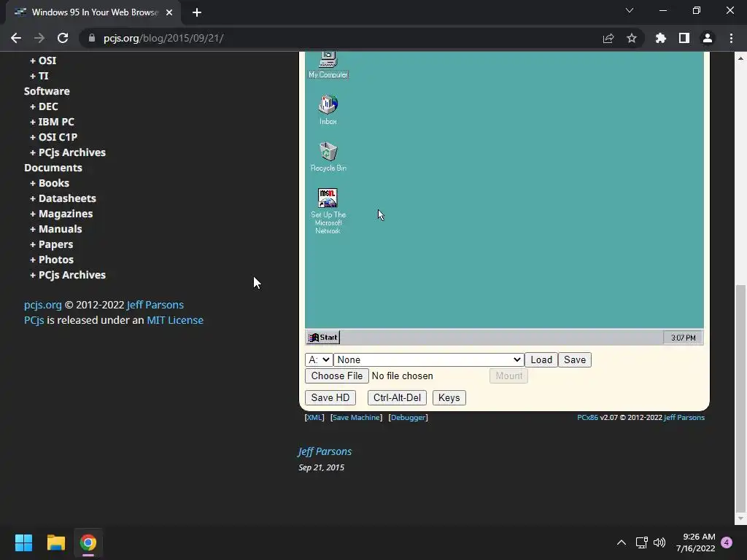This screenshot has width=747, height=560.
Task: Open the Save Machine link
Action: pos(356,418)
